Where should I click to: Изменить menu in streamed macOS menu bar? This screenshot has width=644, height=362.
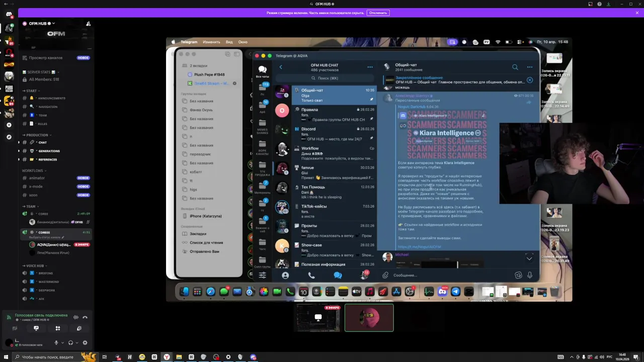click(x=211, y=42)
